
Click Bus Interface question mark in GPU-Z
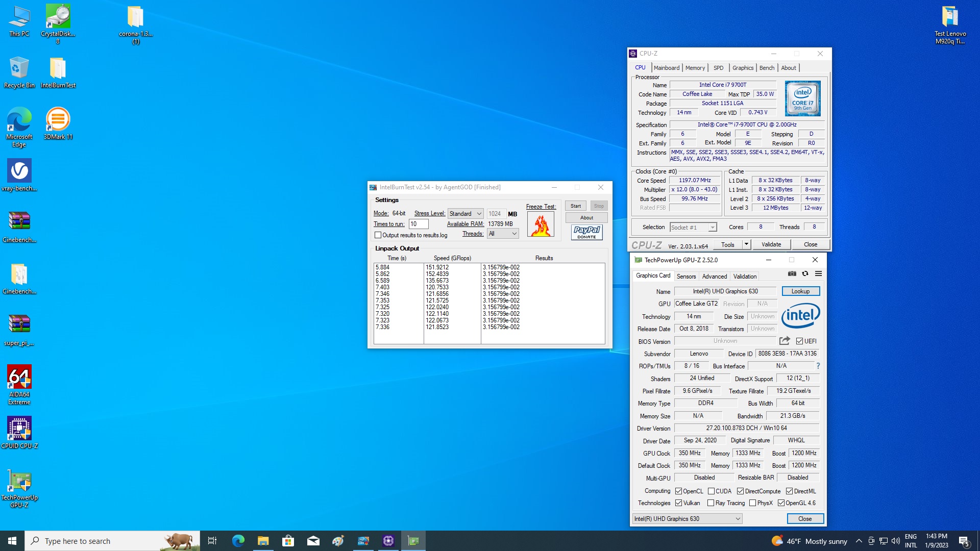pyautogui.click(x=818, y=366)
